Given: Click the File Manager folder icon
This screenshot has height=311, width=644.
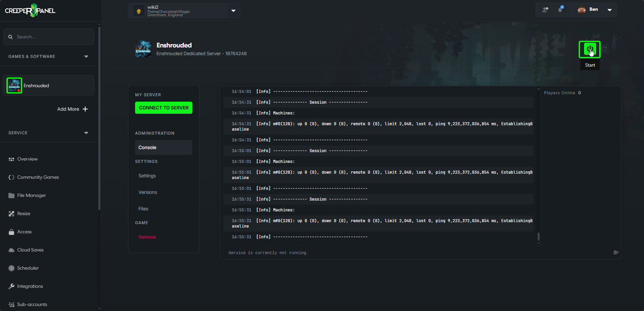Looking at the screenshot, I should coord(11,196).
